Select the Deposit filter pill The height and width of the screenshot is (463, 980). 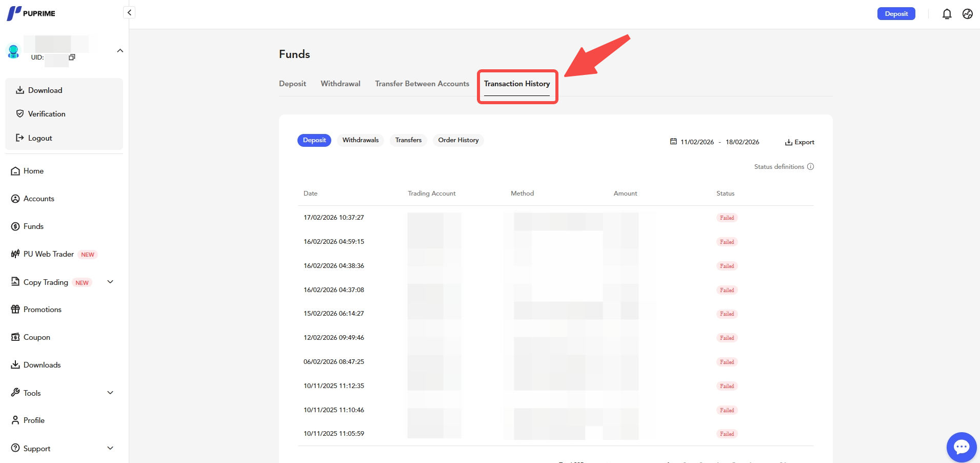314,140
